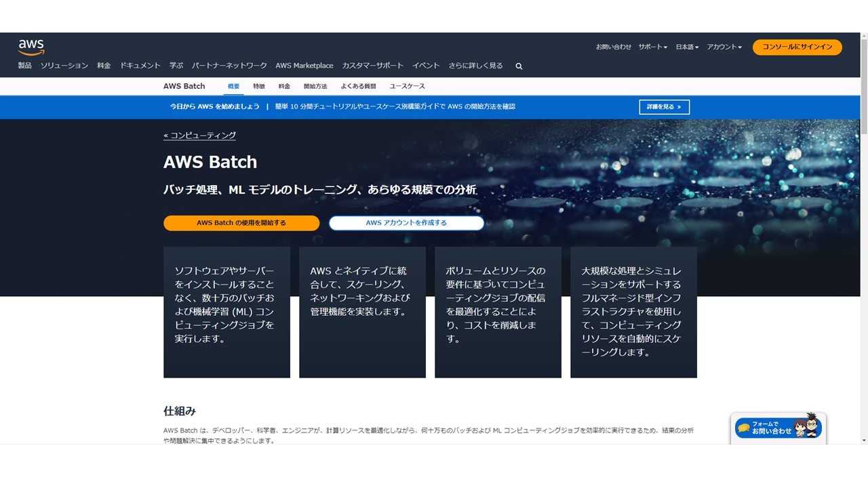
Task: Click AWS Batch sub-navigation title
Action: [x=184, y=86]
